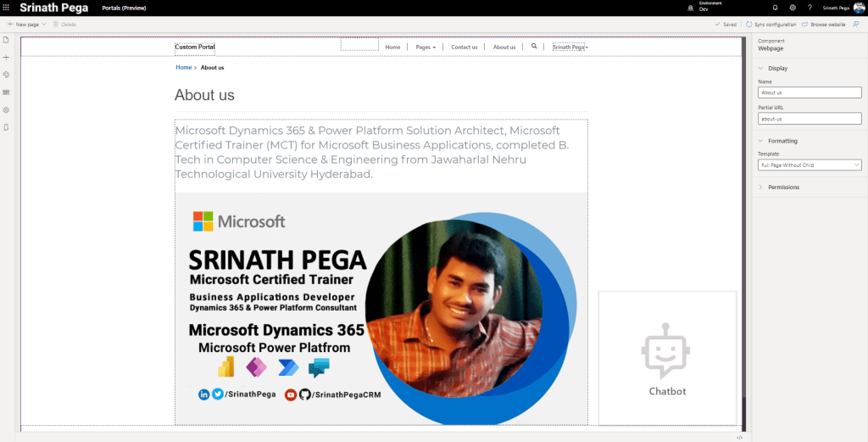This screenshot has width=868, height=442.
Task: Click the Components plus icon in sidebar
Action: tap(7, 58)
